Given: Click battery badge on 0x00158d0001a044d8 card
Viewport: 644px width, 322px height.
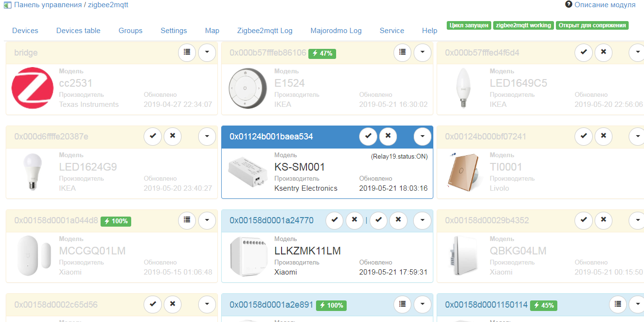Looking at the screenshot, I should (x=116, y=221).
